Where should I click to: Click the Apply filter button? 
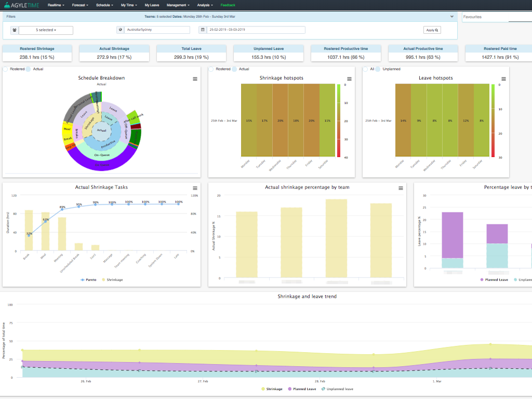(432, 30)
